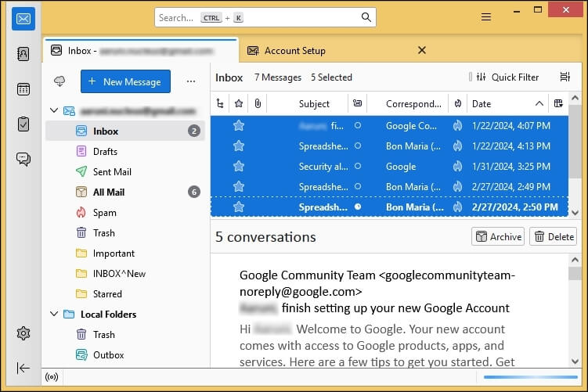Collapse the Gmail account folder tree
This screenshot has width=588, height=392.
click(53, 111)
